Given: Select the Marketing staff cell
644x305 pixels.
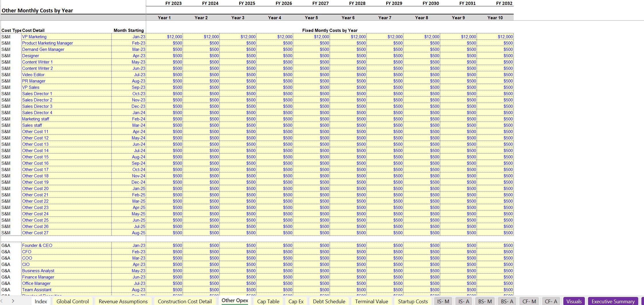Looking at the screenshot, I should [66, 119].
